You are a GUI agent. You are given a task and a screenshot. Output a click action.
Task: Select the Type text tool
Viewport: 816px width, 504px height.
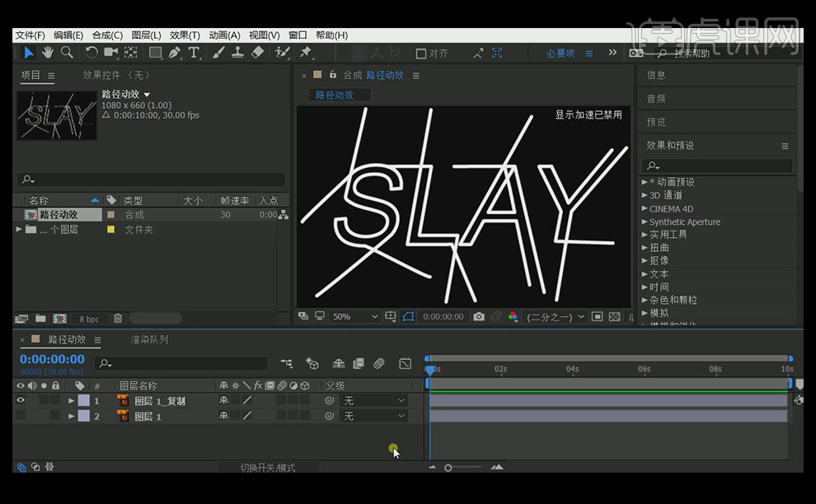tap(195, 53)
